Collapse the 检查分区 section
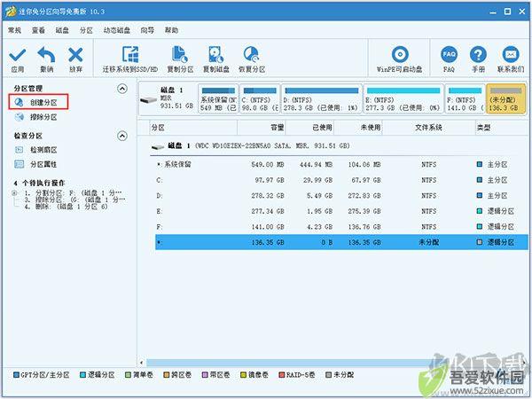532x399 pixels. tap(122, 136)
